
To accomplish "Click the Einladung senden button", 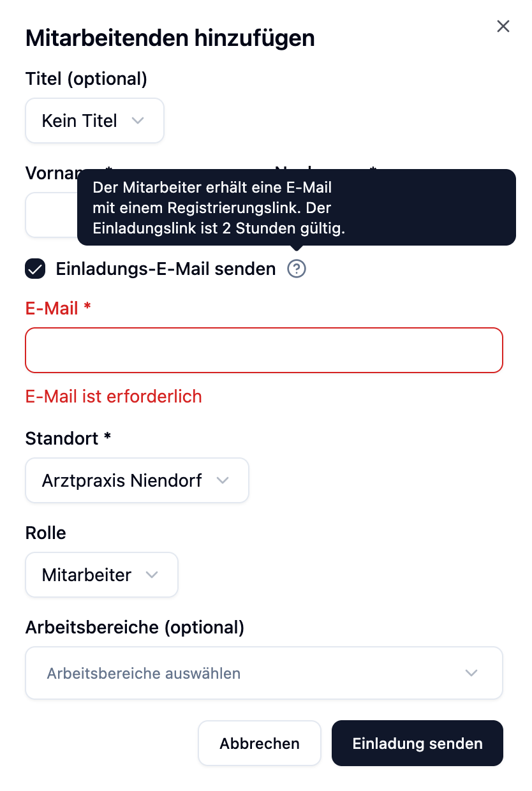I will pos(417,743).
